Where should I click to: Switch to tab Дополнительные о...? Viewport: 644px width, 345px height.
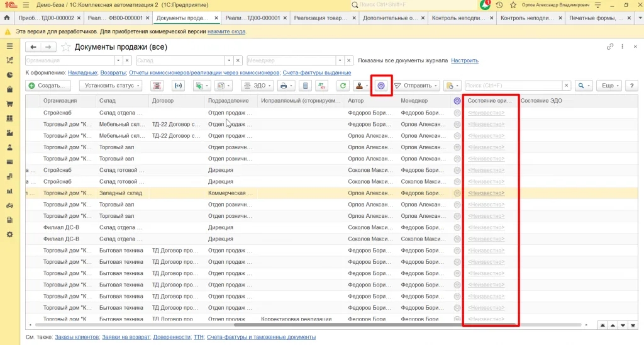(x=390, y=18)
